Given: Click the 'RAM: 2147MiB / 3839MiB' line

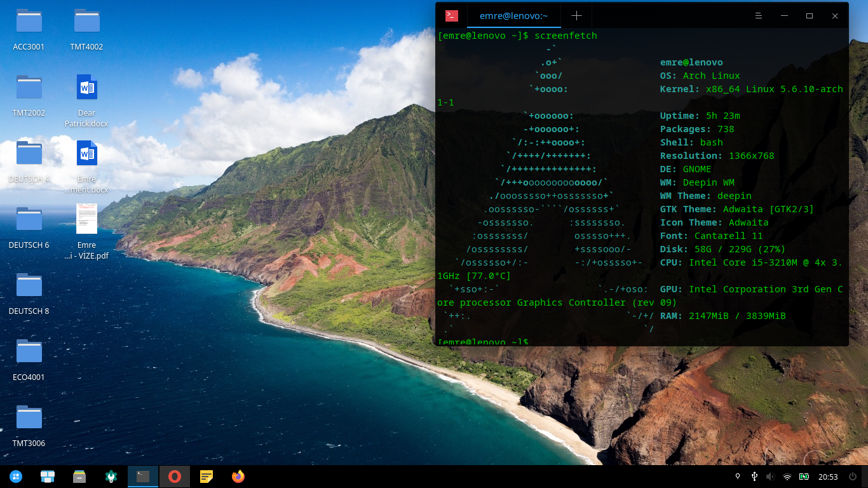Looking at the screenshot, I should point(723,316).
